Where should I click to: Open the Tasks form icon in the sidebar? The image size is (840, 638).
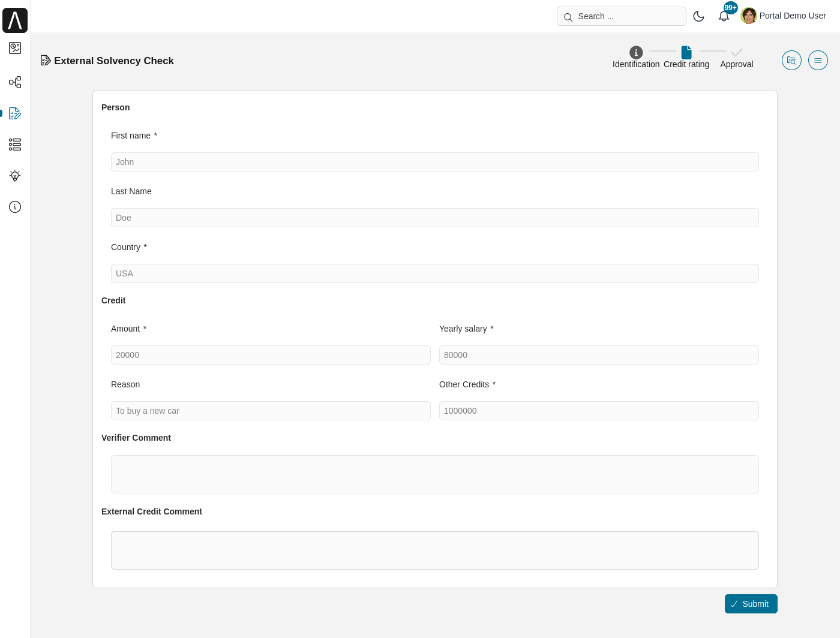point(14,113)
